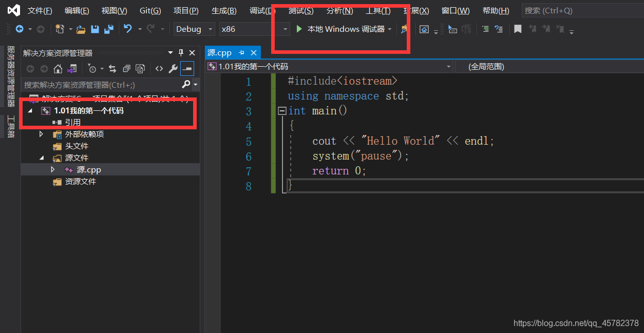The width and height of the screenshot is (644, 333).
Task: Click the cursor-and-box icon before the comment icons
Action: [x=452, y=29]
